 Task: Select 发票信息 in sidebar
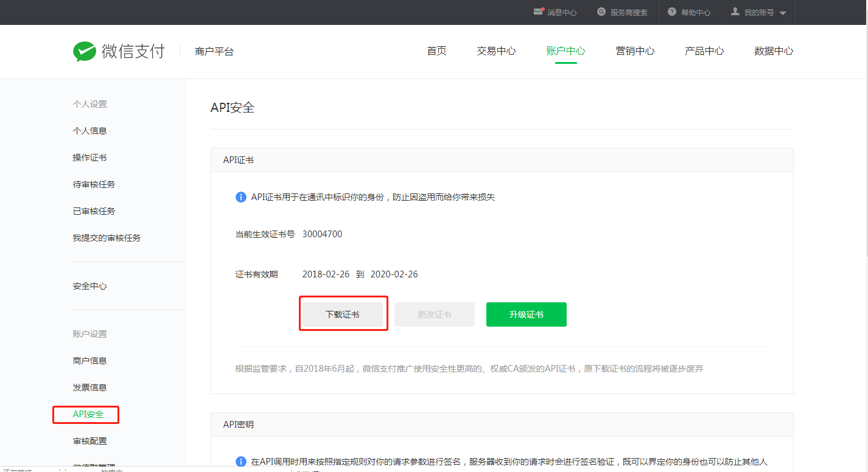[x=89, y=387]
